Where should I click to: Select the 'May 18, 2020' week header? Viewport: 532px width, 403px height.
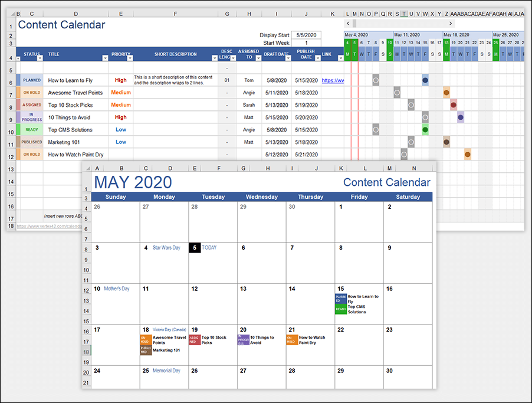point(468,35)
